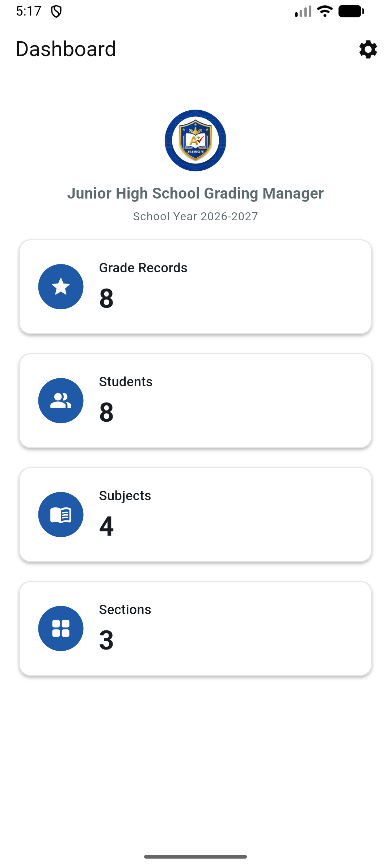Open settings via the gear icon

click(x=368, y=49)
